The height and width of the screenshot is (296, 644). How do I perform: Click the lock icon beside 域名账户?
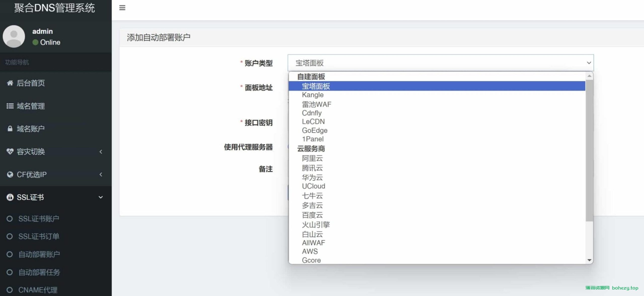pyautogui.click(x=10, y=129)
